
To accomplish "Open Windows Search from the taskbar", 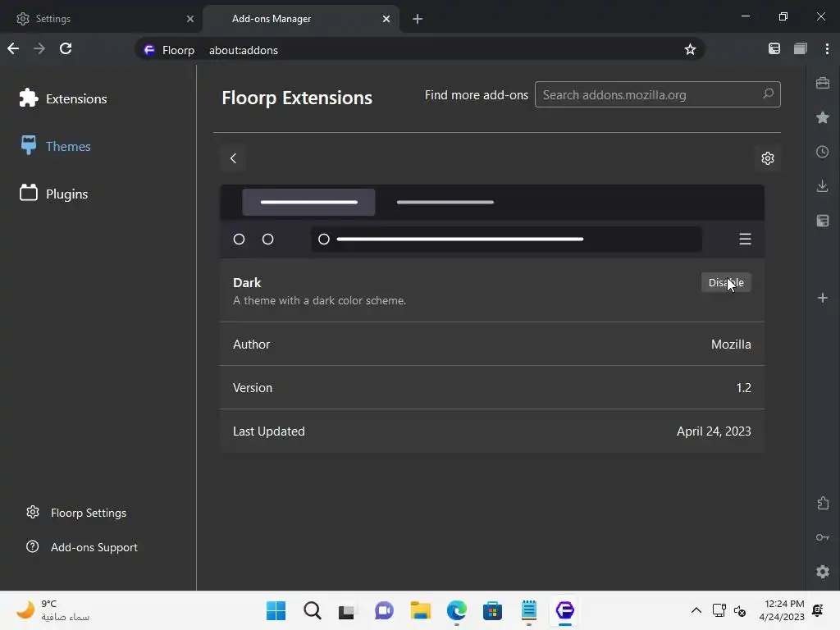I will (313, 610).
